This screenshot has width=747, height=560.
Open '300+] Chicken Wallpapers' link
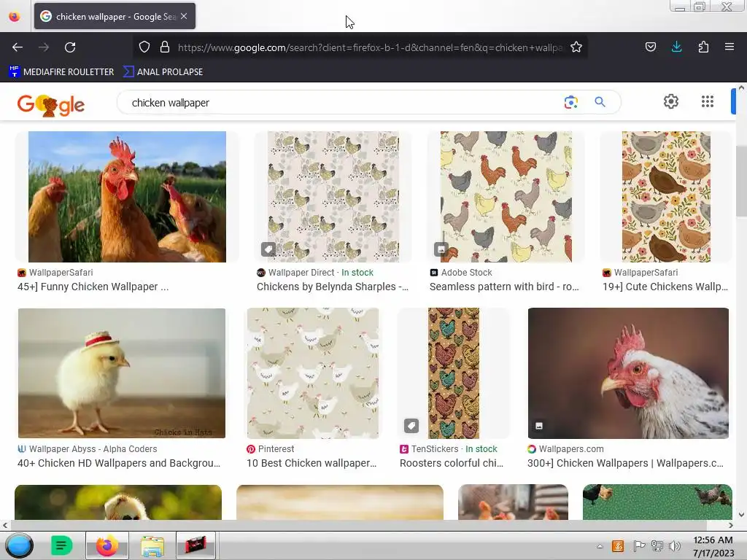point(625,463)
